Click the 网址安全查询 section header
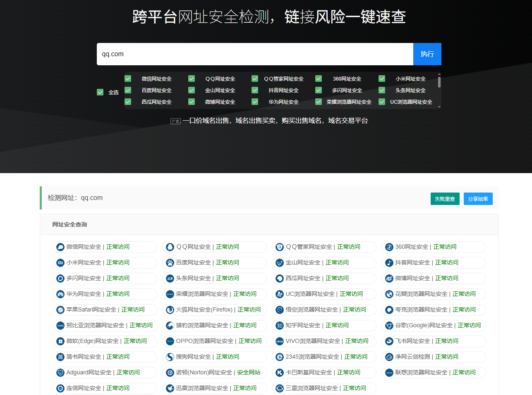The height and width of the screenshot is (395, 532). click(x=269, y=224)
